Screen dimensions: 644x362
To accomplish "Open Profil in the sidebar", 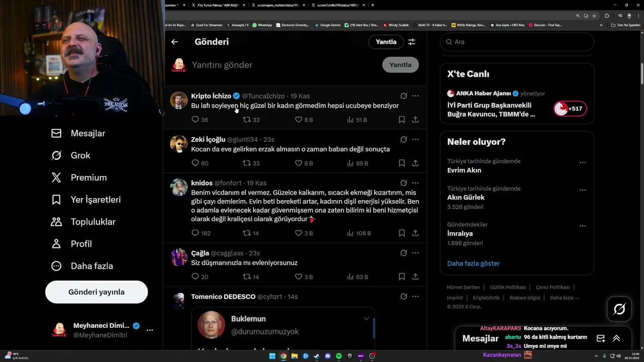I will (71, 244).
